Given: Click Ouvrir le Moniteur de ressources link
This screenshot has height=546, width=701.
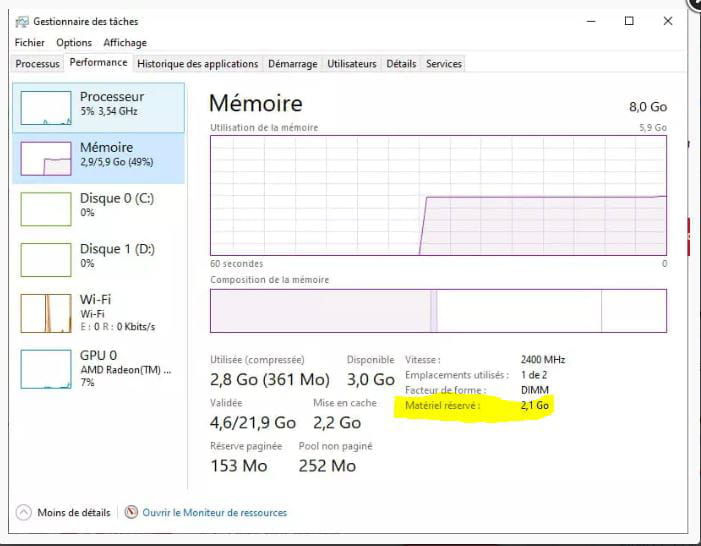Looking at the screenshot, I should [x=215, y=512].
